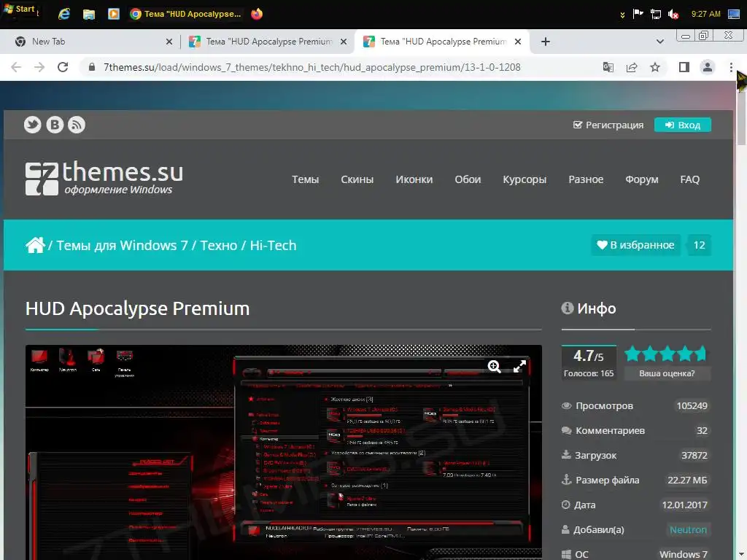Open the RSS feed icon
Viewport: 747px width, 560px height.
[77, 125]
